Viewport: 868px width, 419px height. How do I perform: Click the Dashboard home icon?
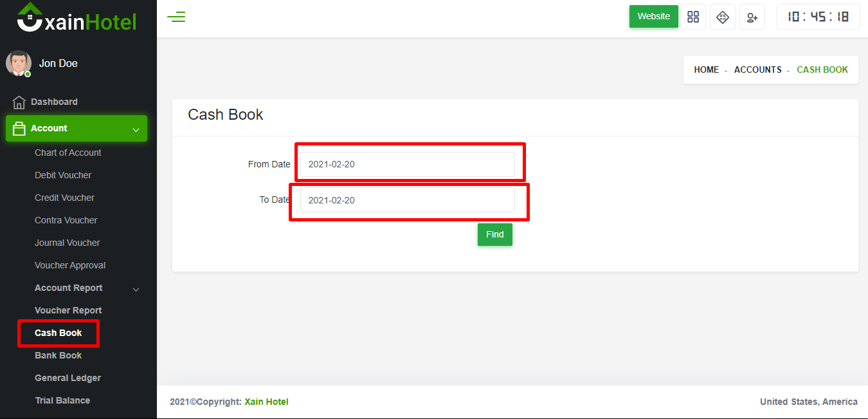point(19,102)
